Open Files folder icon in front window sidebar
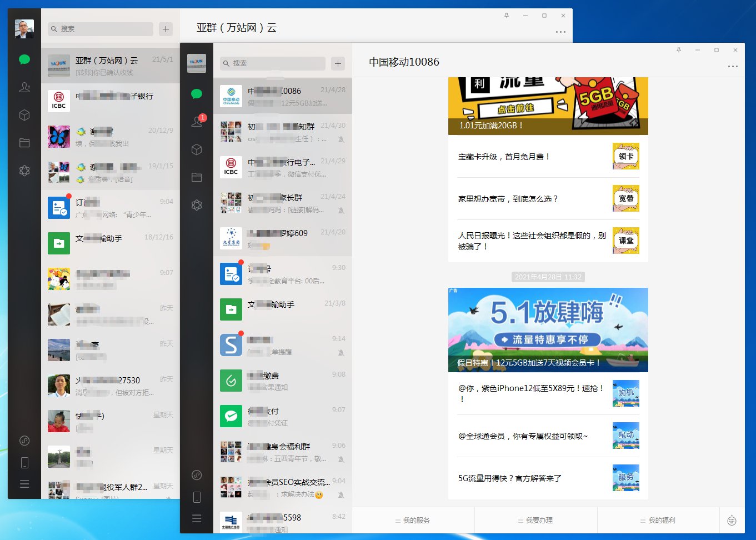This screenshot has width=756, height=540. coord(196,177)
